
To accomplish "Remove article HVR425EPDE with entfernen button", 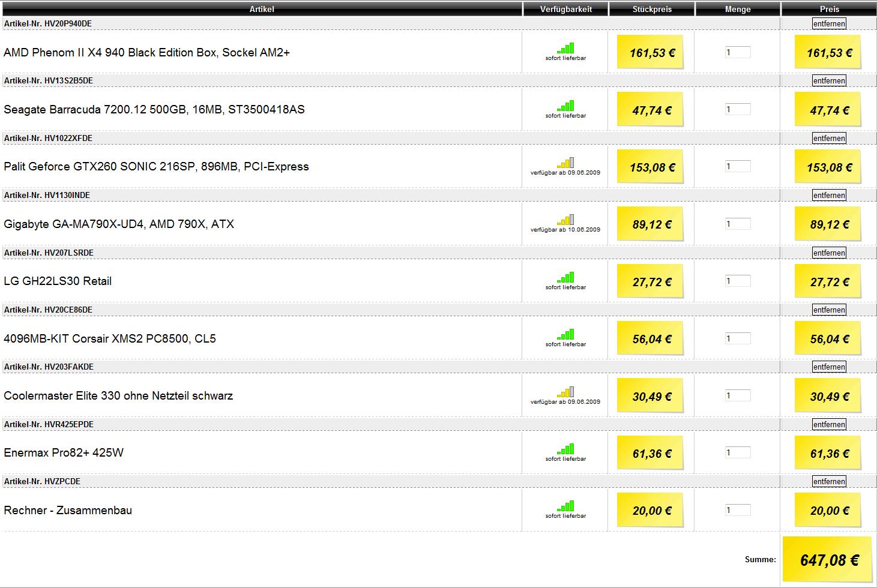I will [x=829, y=424].
